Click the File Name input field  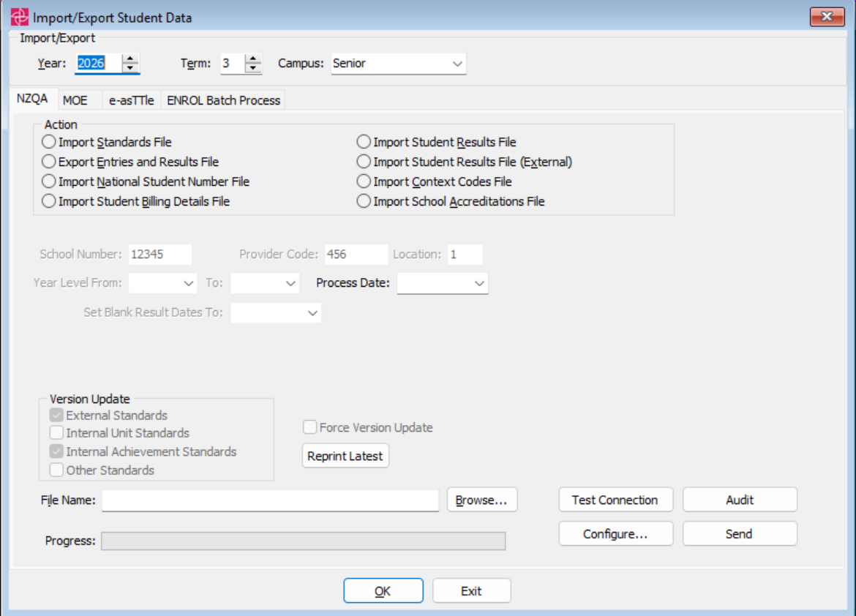(270, 500)
